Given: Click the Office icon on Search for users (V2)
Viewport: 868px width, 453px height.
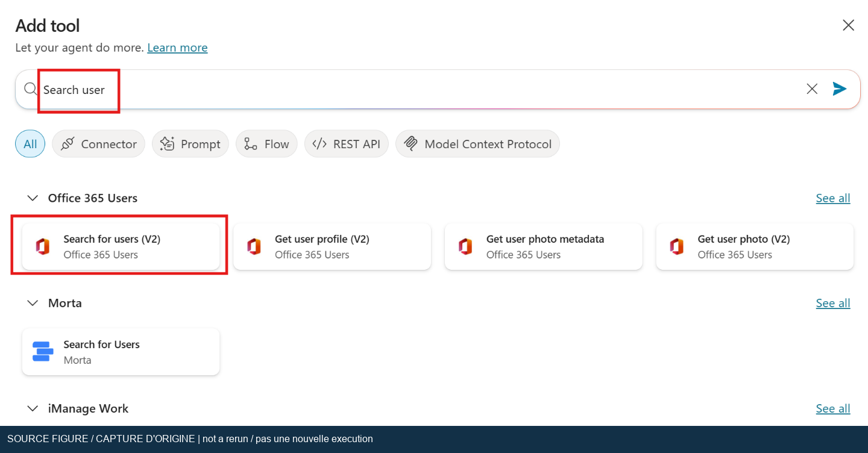Looking at the screenshot, I should click(42, 246).
